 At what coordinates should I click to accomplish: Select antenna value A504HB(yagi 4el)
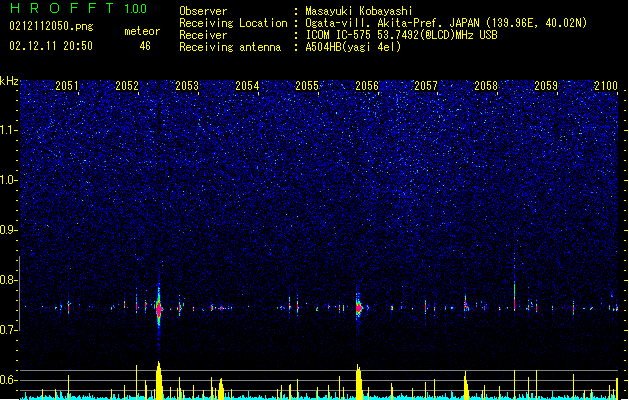coord(353,47)
